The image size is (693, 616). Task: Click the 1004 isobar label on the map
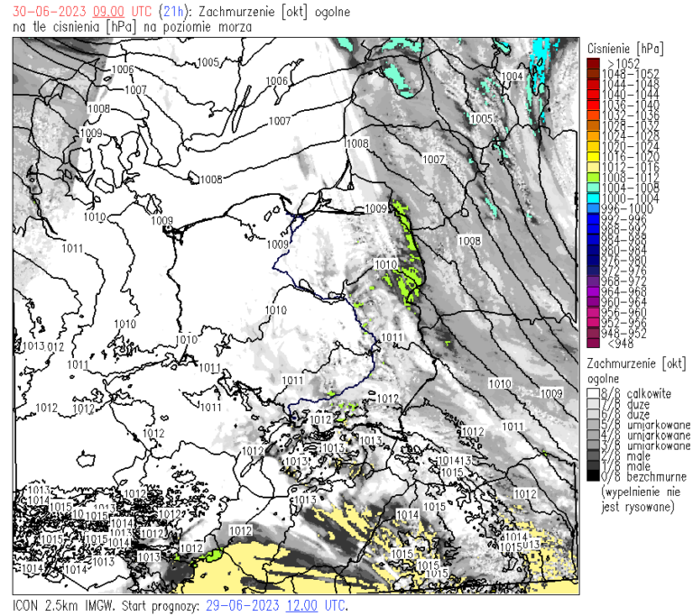click(511, 76)
